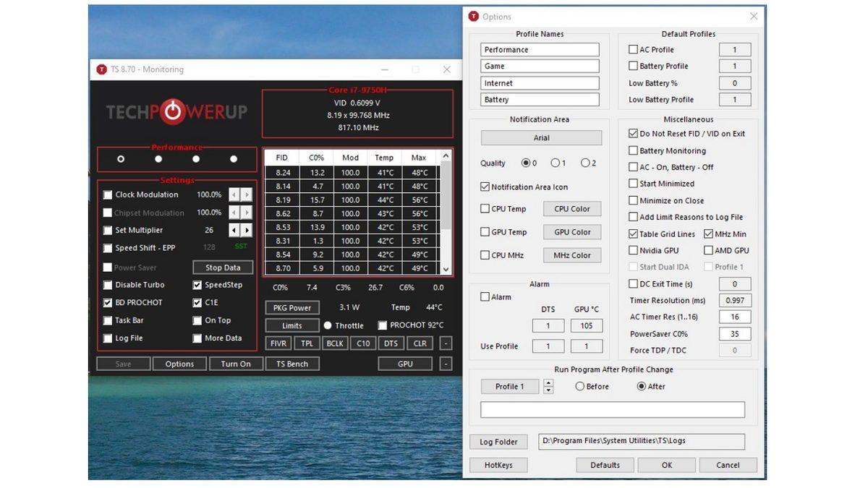Click the Stop Data button

pos(221,267)
